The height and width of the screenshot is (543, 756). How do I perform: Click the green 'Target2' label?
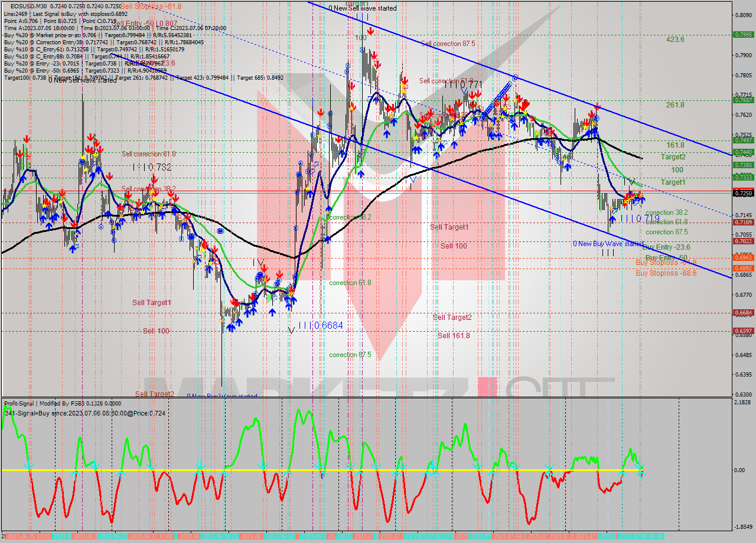[x=673, y=157]
